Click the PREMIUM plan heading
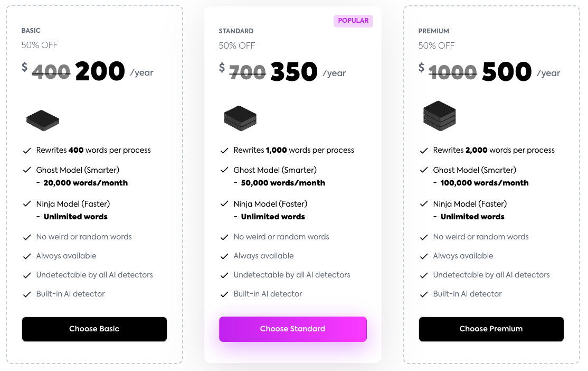This screenshot has width=588, height=371. point(433,31)
